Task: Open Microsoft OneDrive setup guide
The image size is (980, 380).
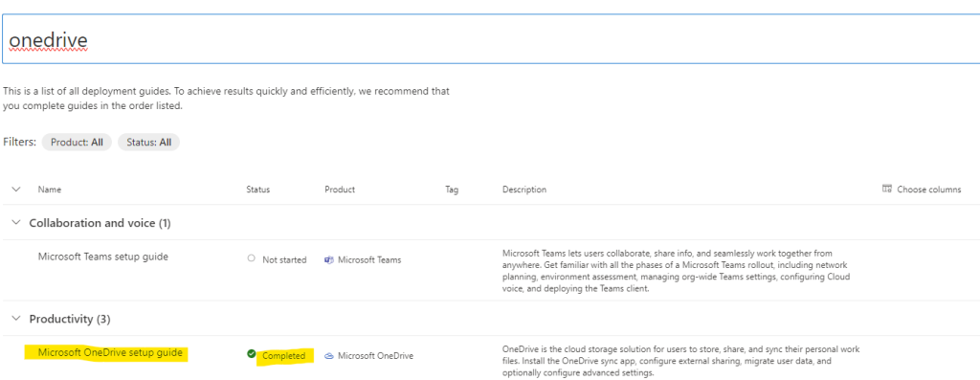Action: click(x=110, y=352)
